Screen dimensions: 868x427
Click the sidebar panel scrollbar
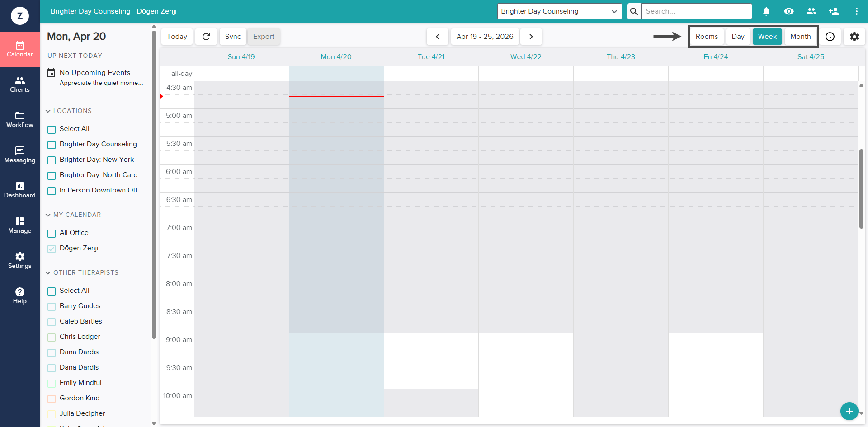point(154,184)
